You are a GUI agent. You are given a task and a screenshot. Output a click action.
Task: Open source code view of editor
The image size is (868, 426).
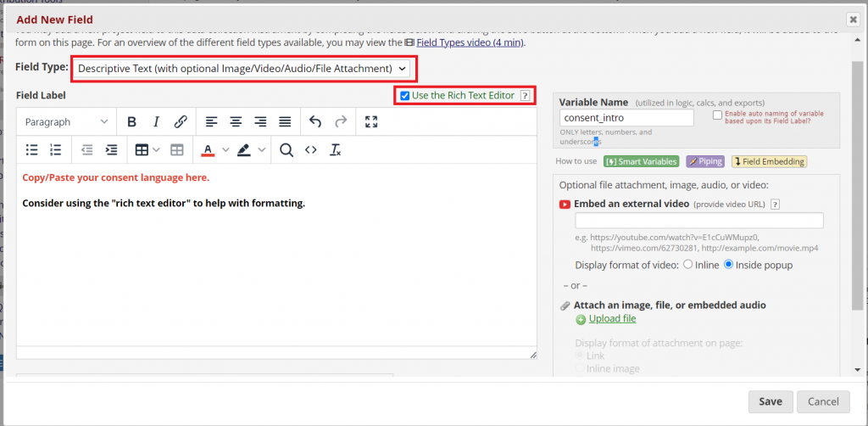tap(311, 150)
